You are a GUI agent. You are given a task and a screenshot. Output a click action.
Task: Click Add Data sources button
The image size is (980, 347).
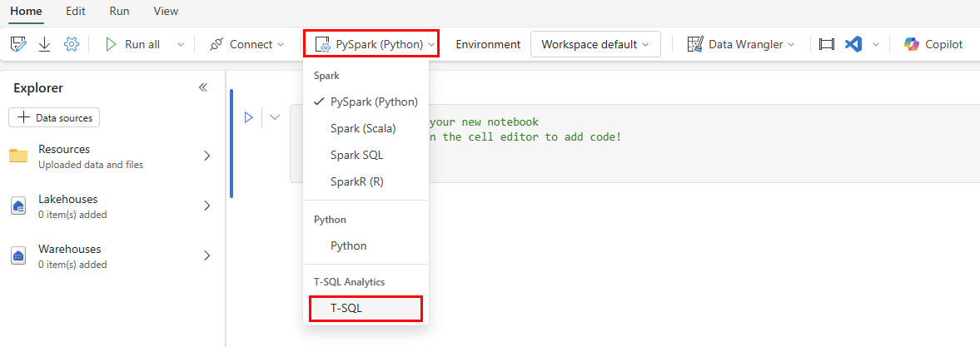(54, 118)
